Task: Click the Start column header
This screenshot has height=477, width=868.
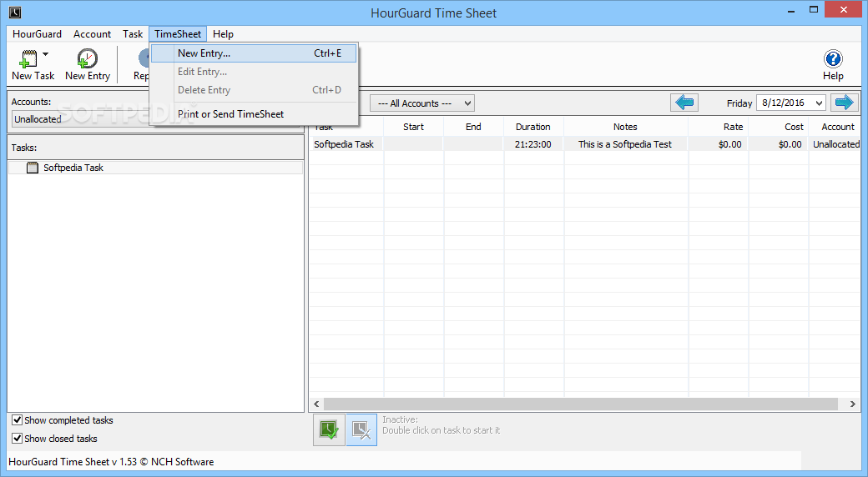Action: click(x=413, y=127)
